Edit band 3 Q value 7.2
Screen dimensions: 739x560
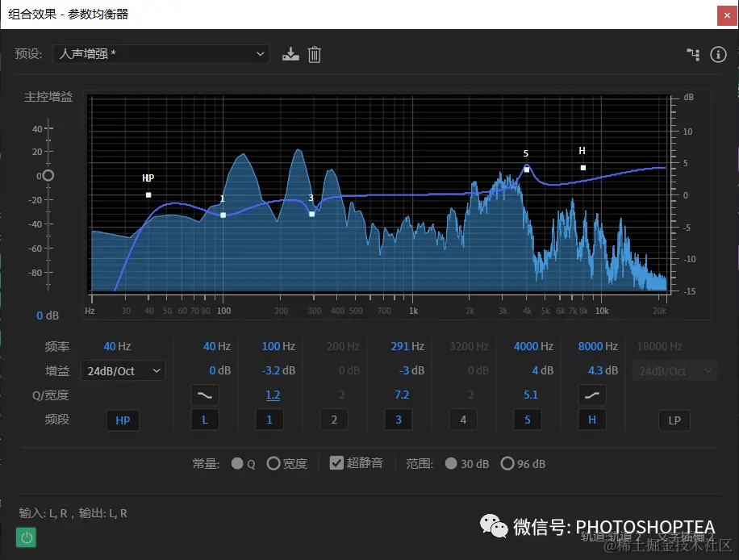pyautogui.click(x=402, y=395)
